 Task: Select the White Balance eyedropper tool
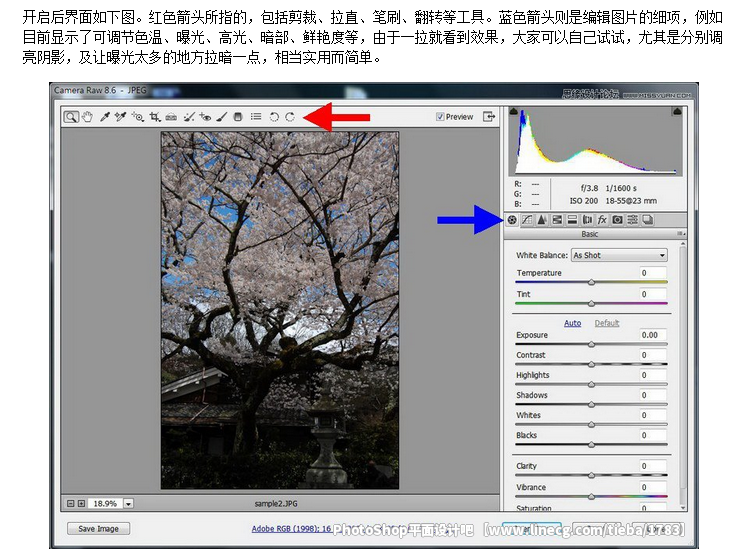tap(104, 117)
